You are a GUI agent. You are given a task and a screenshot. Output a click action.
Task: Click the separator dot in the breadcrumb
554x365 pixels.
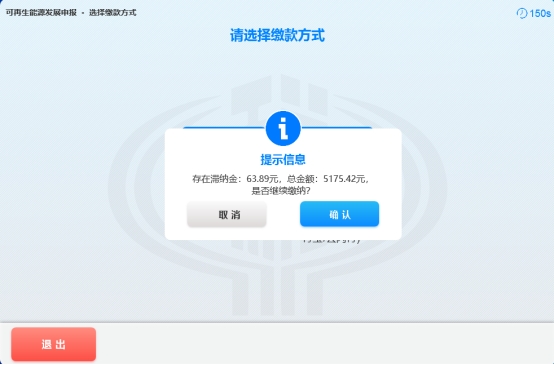(x=83, y=13)
